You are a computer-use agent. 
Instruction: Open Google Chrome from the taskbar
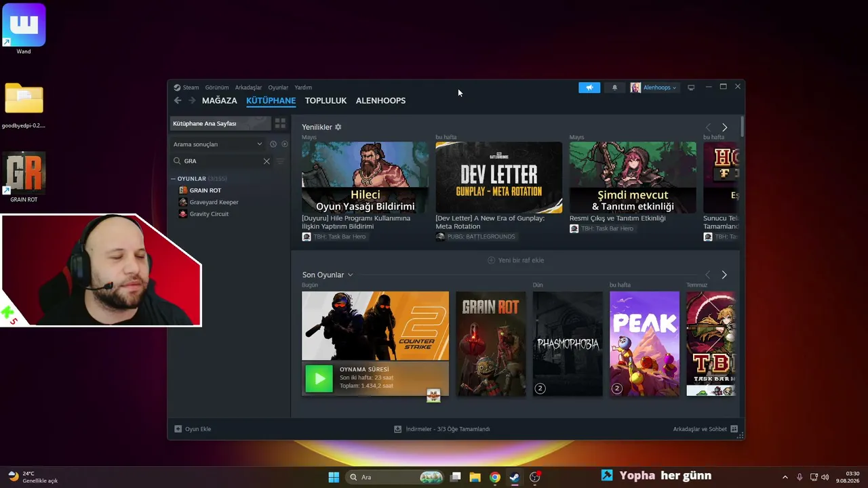pos(495,477)
